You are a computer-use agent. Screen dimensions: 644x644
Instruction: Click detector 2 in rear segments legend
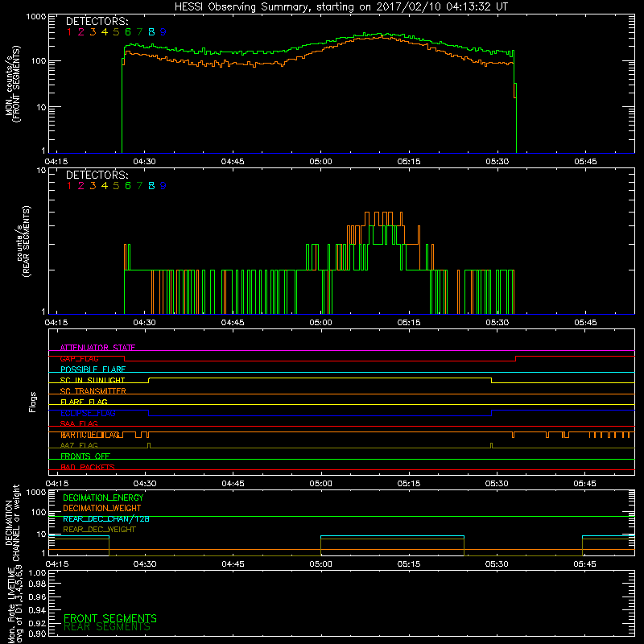coord(81,186)
